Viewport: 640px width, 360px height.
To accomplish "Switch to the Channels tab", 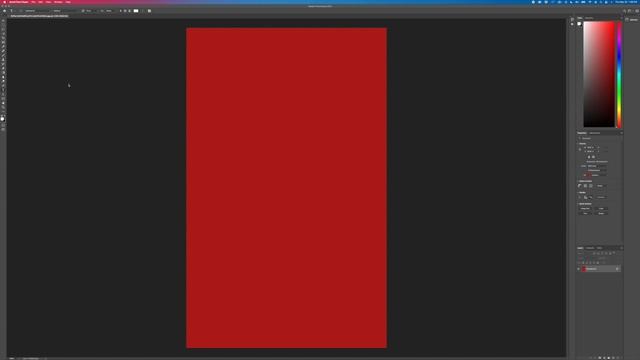I will 589,248.
